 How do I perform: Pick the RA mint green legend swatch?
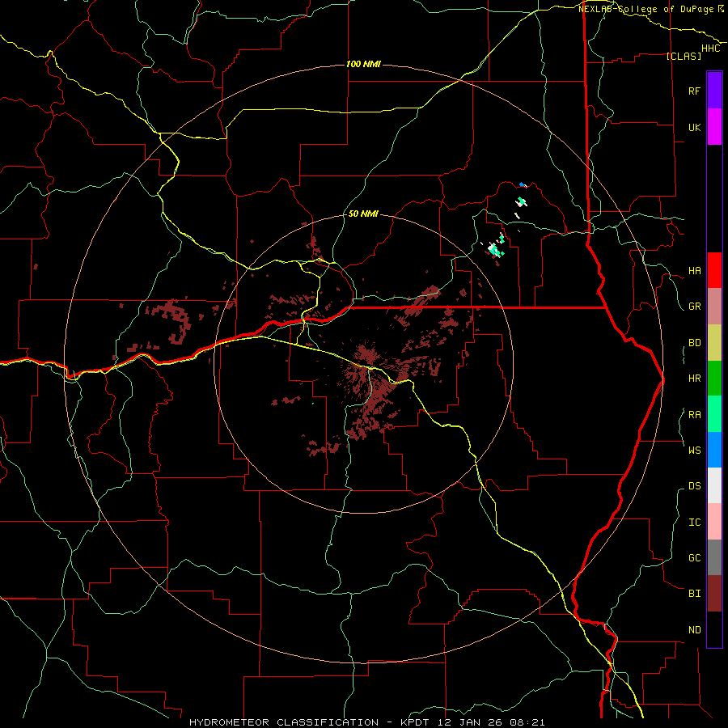coord(714,414)
